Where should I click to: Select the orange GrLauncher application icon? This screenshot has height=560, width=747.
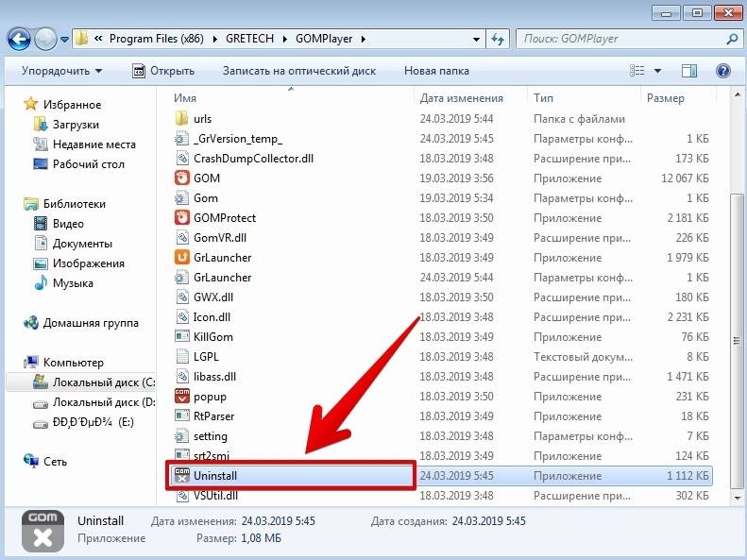181,258
